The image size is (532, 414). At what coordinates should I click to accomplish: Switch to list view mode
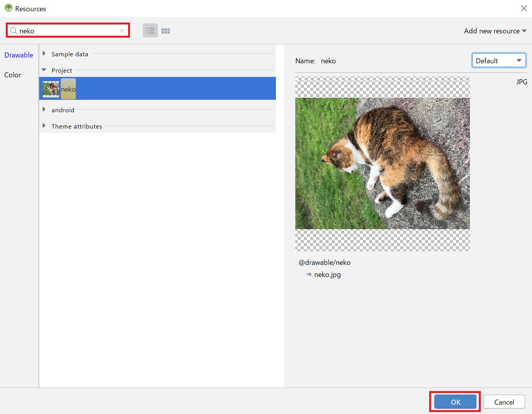(x=150, y=31)
